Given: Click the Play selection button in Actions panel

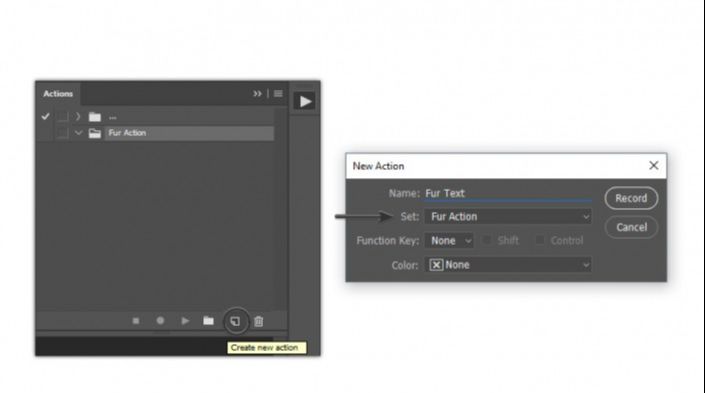Looking at the screenshot, I should click(185, 321).
